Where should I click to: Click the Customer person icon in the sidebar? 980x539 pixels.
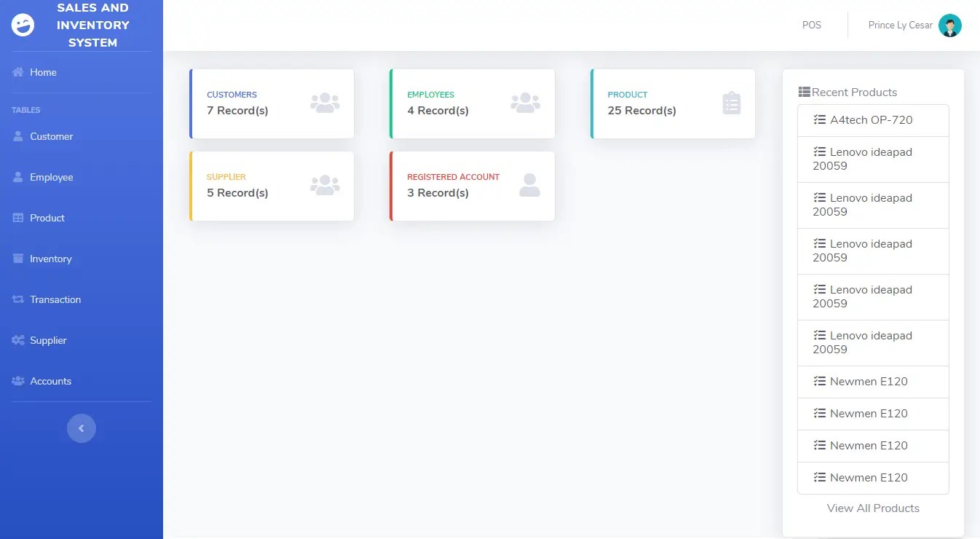[18, 136]
